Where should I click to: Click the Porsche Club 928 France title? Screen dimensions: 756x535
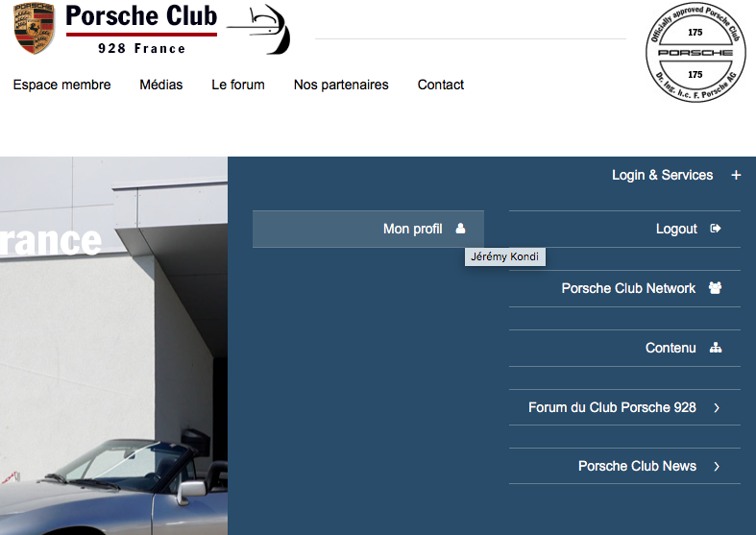point(141,29)
